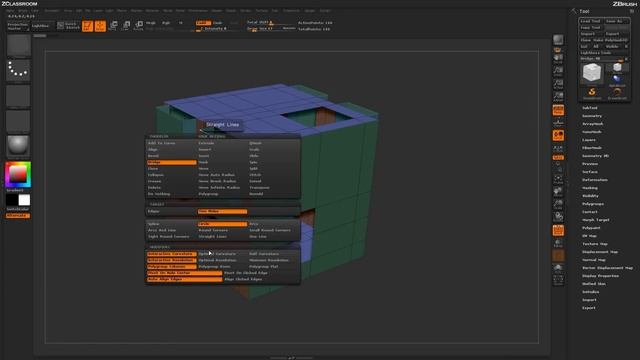Click the Zoom canvas icon on right shelf
Image resolution: width=640 pixels, height=360 pixels.
click(x=558, y=71)
